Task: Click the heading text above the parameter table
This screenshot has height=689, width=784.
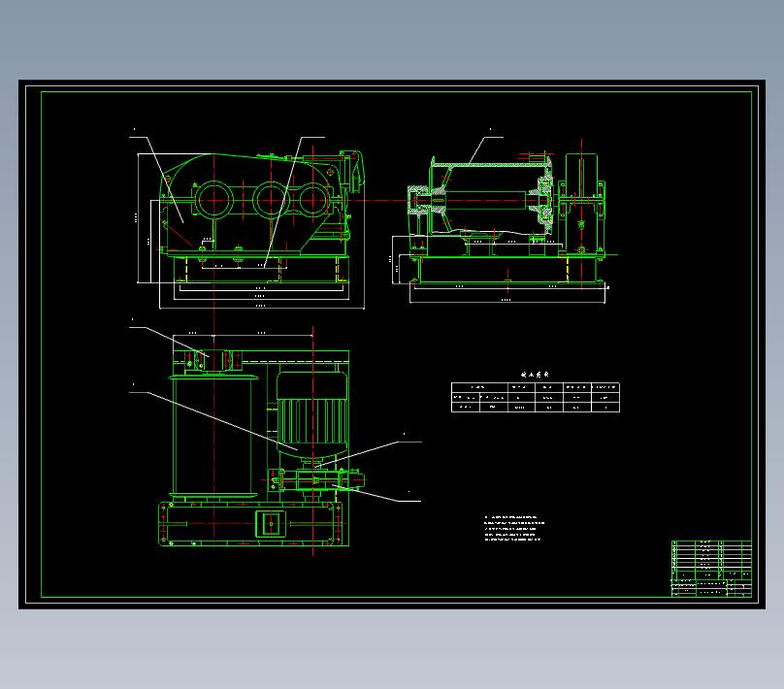Action: [x=535, y=375]
